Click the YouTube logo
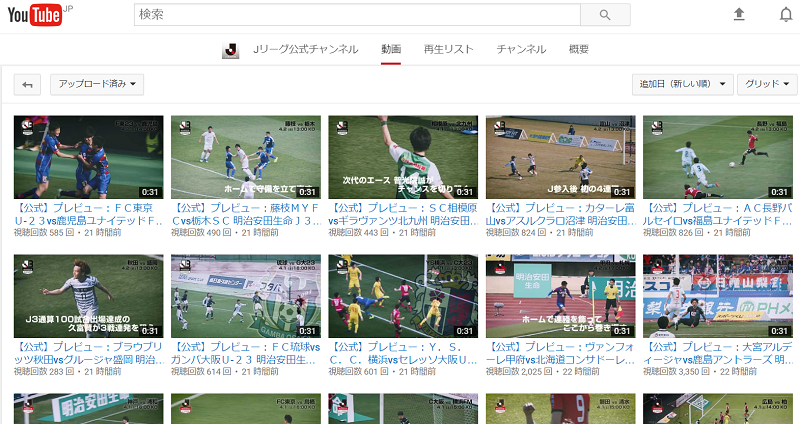 pyautogui.click(x=36, y=15)
